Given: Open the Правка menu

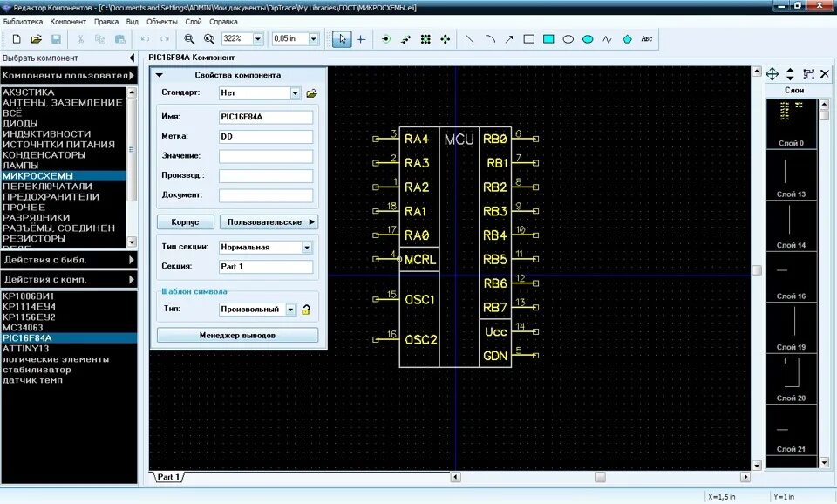Looking at the screenshot, I should coord(106,22).
